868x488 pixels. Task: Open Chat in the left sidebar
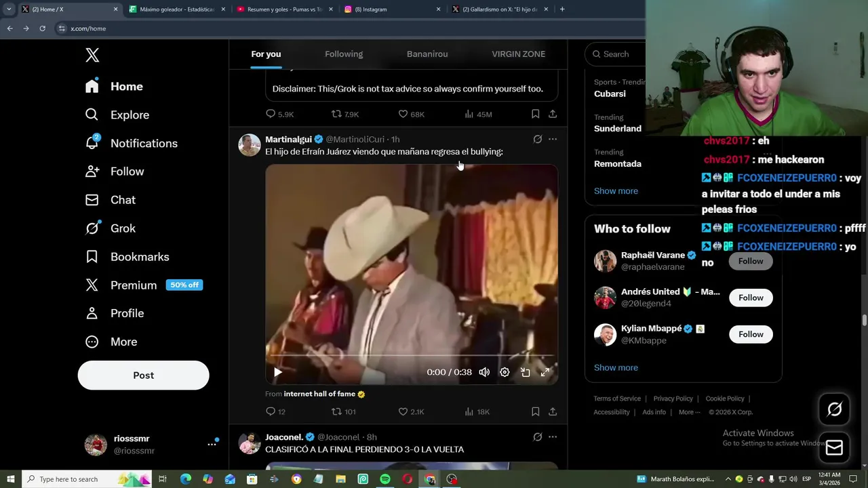click(110, 200)
